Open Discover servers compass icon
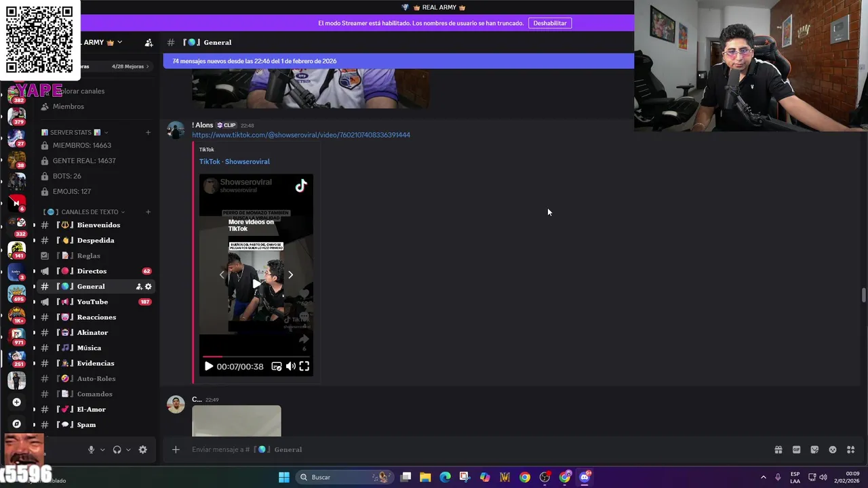This screenshot has height=488, width=868. 17,424
